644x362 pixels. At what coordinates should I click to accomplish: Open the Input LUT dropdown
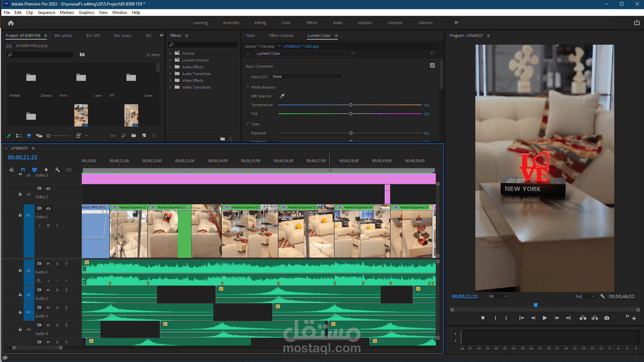tap(309, 76)
